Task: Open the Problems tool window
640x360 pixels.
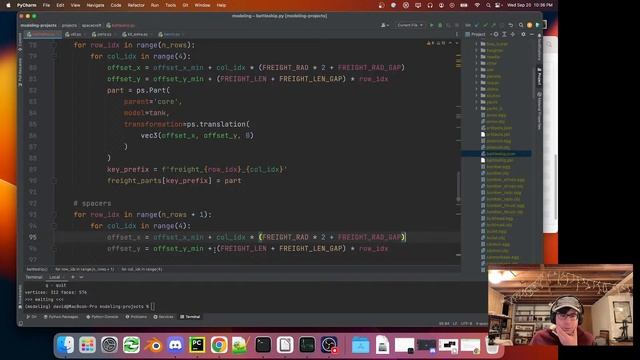Action: pos(136,317)
